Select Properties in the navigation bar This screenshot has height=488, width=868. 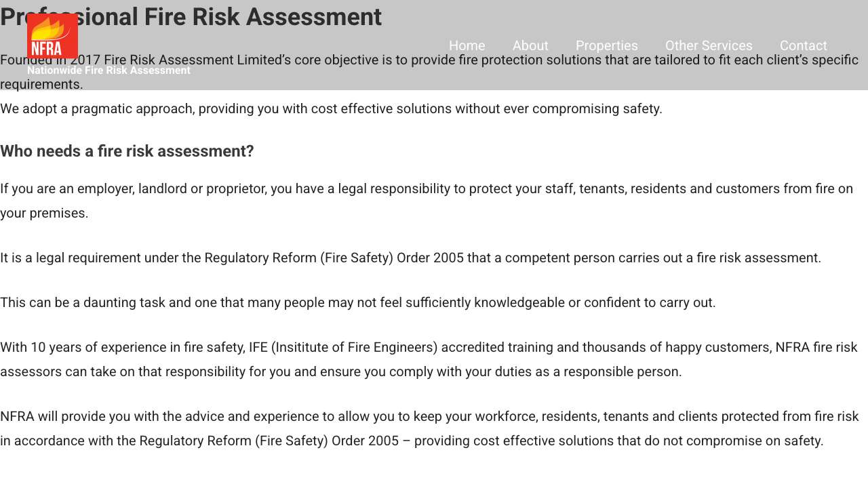point(606,45)
